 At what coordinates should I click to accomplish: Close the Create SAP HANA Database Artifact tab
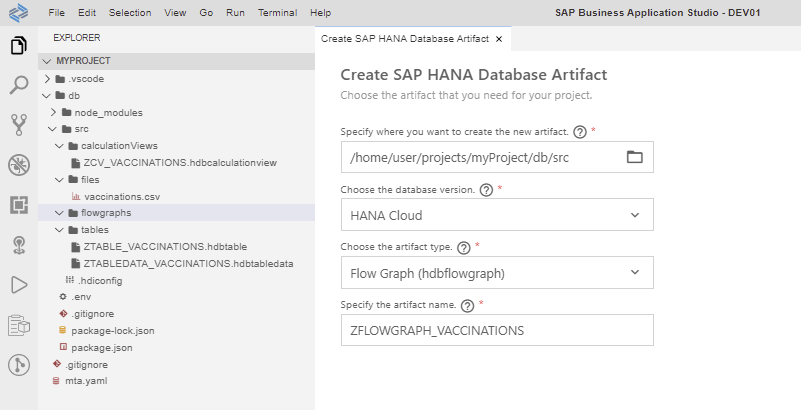(499, 39)
